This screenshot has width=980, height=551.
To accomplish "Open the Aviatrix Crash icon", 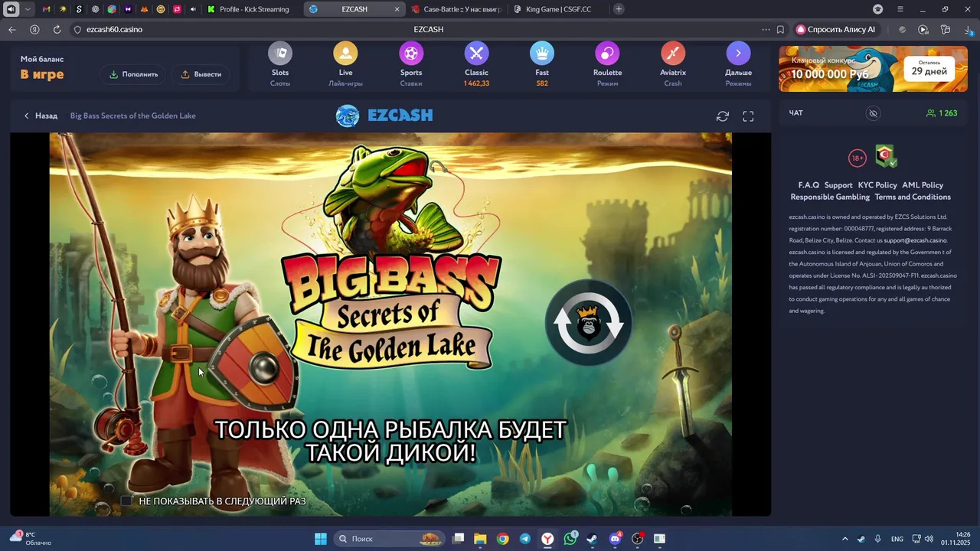I will coord(673,53).
